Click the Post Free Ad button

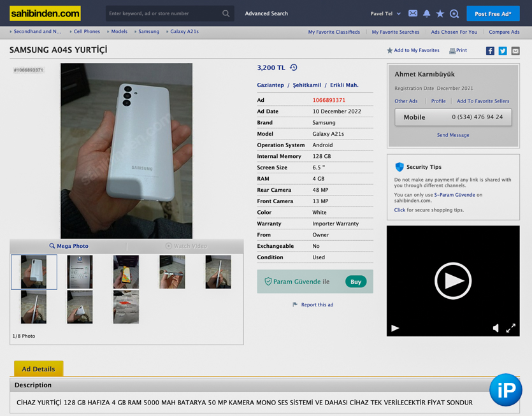click(493, 13)
